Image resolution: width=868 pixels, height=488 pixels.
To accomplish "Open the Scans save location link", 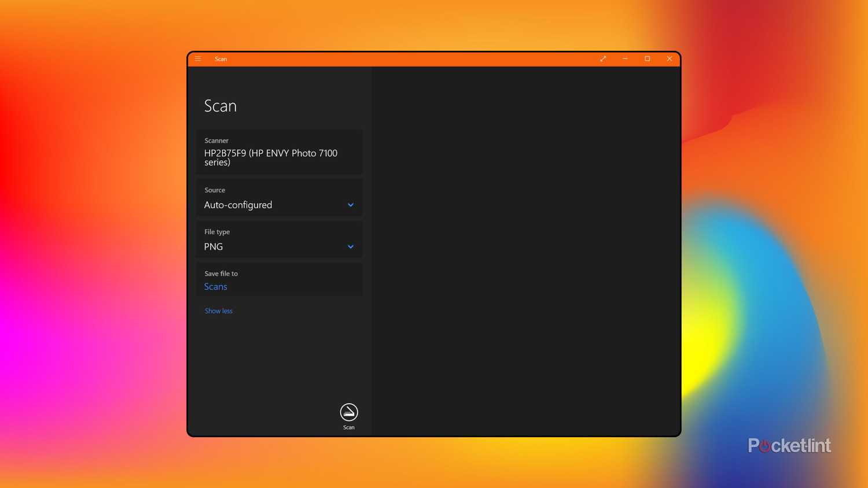I will coord(215,286).
